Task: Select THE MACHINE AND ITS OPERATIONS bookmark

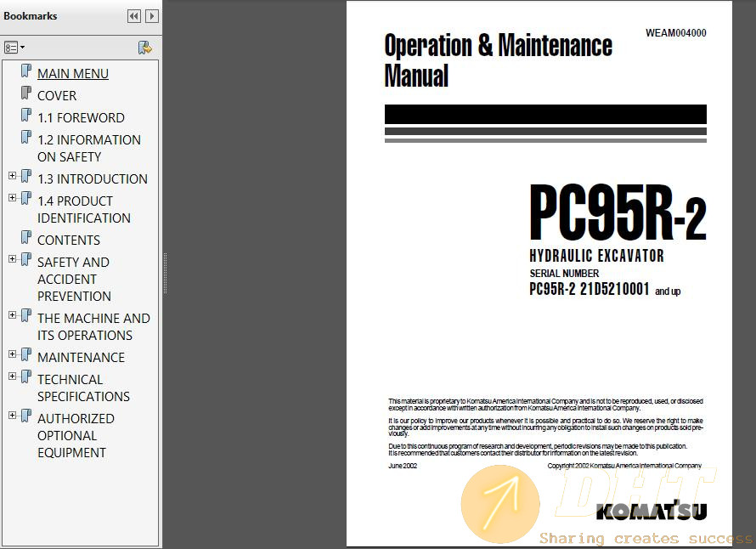Action: [x=94, y=326]
